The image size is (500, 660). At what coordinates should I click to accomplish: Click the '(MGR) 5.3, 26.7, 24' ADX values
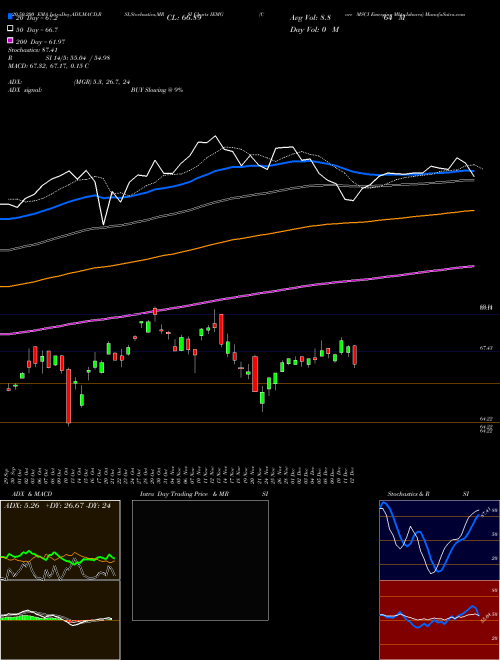click(102, 82)
